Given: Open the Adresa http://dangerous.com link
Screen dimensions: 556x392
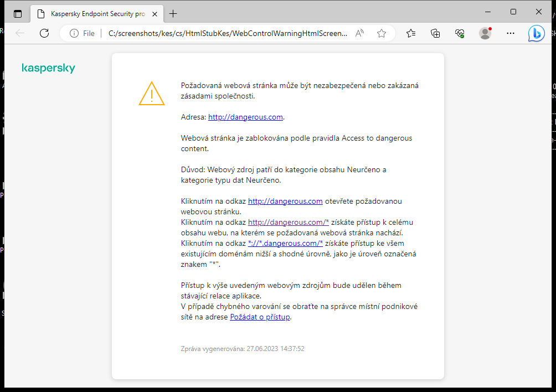Looking at the screenshot, I should click(245, 117).
